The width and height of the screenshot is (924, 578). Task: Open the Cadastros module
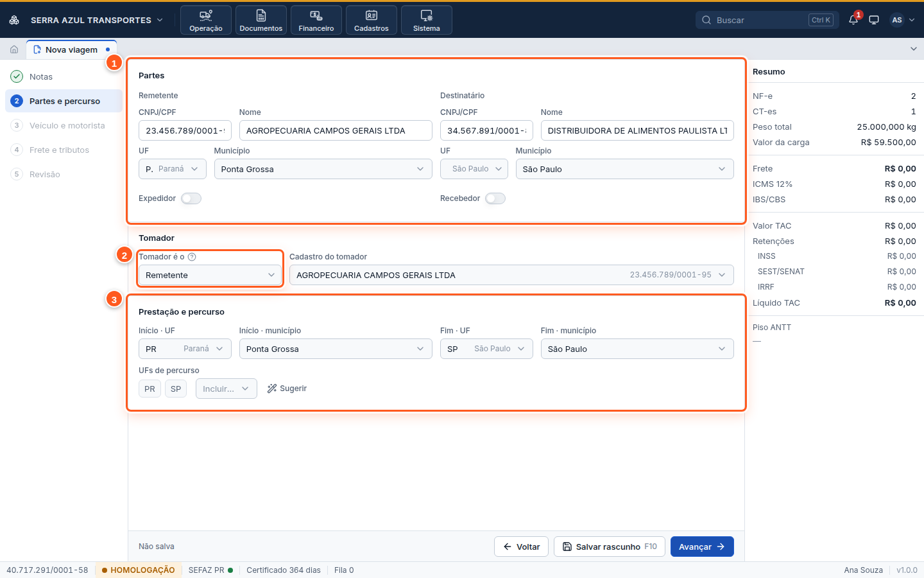pyautogui.click(x=372, y=20)
